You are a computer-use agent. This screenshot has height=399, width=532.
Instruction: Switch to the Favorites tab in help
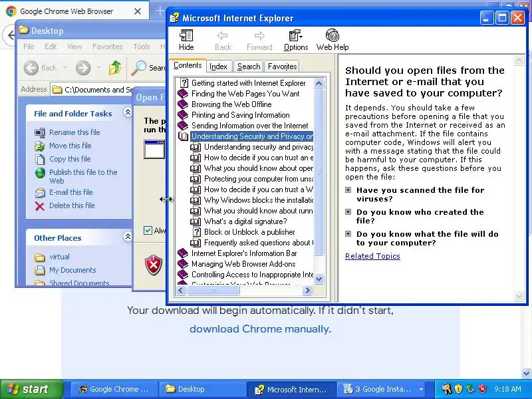click(x=282, y=66)
